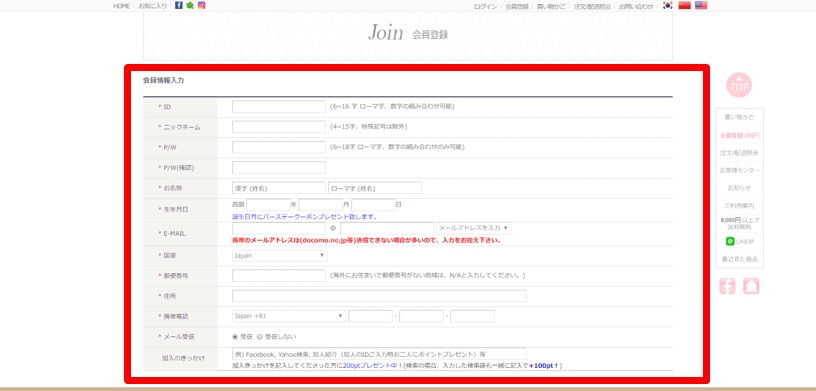This screenshot has height=391, width=816.
Task: Focus the last 携帯電話 number segment
Action: (x=473, y=316)
